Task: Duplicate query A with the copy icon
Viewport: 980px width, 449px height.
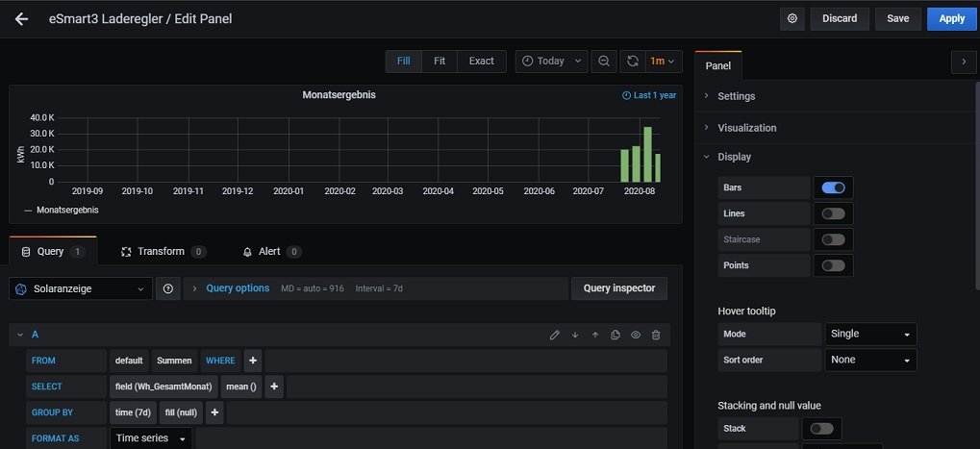Action: [616, 335]
